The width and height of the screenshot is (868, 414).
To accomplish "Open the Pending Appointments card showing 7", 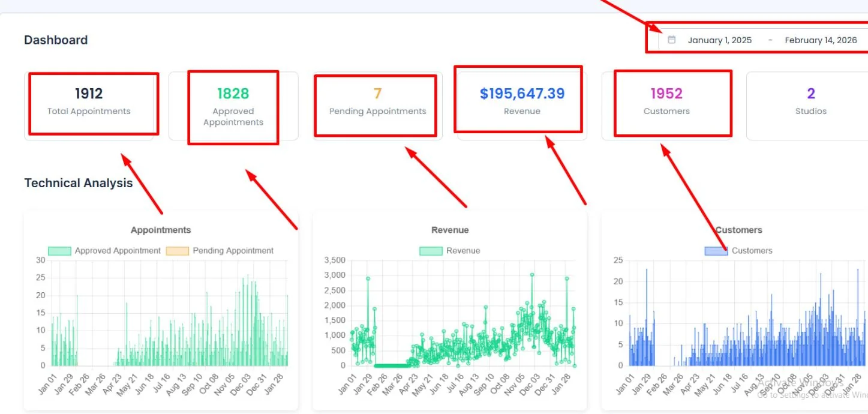I will coord(378,106).
